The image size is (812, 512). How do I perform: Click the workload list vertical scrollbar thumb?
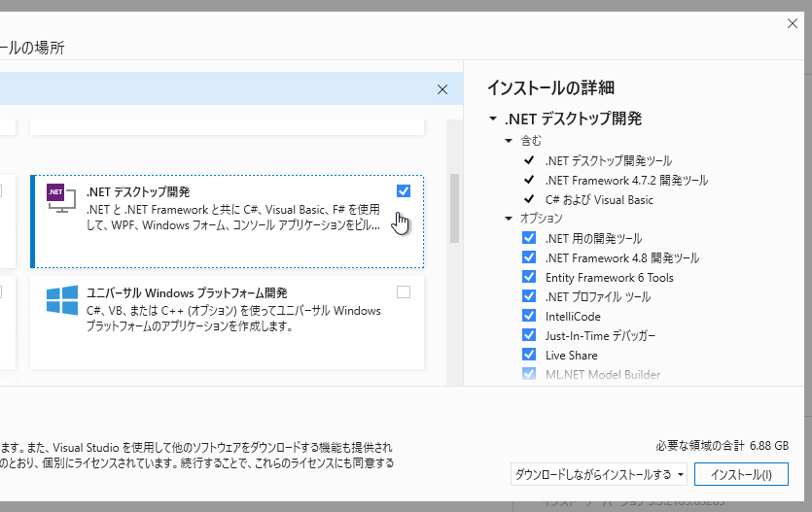pyautogui.click(x=455, y=208)
